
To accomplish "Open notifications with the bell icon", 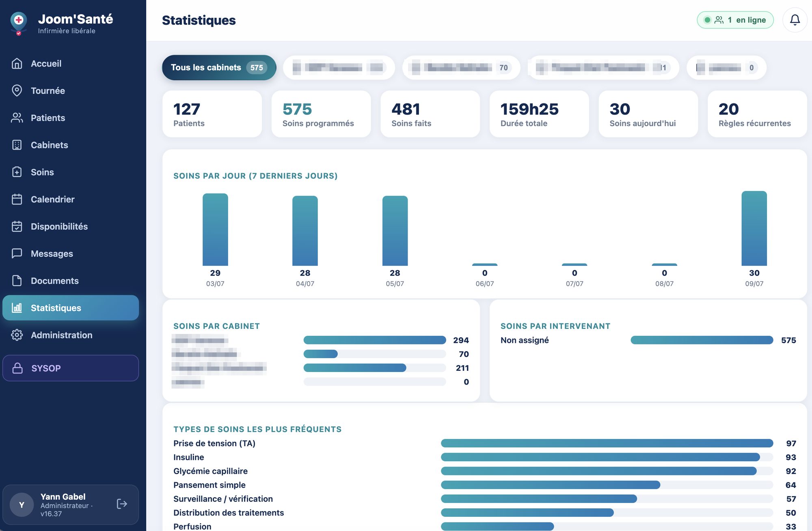I will [795, 20].
